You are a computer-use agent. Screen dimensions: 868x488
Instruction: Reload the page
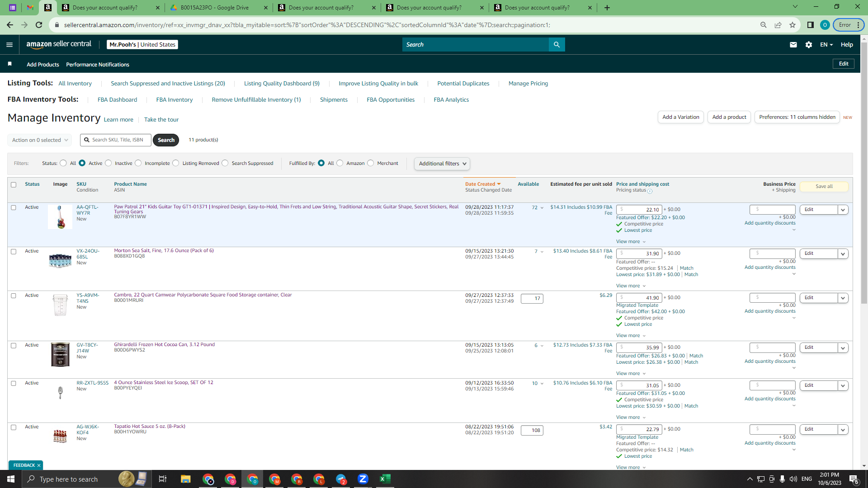pyautogui.click(x=39, y=25)
